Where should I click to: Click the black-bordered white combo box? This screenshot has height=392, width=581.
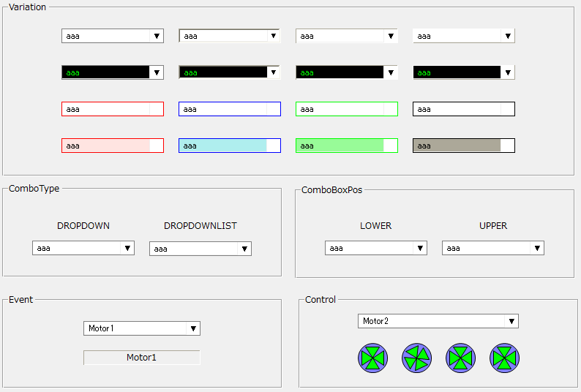463,109
